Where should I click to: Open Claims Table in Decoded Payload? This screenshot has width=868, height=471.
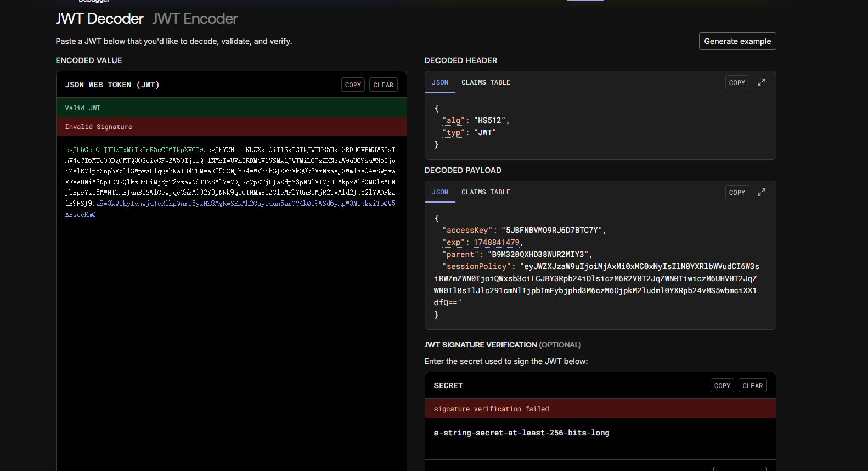pyautogui.click(x=486, y=192)
